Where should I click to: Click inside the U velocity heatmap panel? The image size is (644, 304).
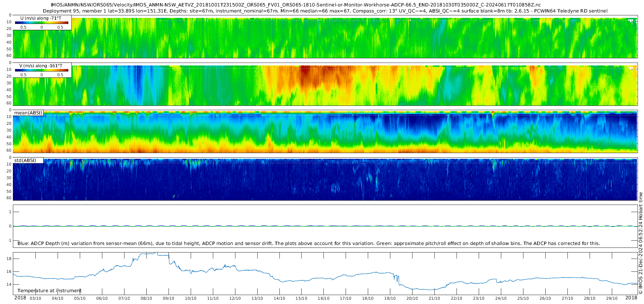(x=325, y=38)
